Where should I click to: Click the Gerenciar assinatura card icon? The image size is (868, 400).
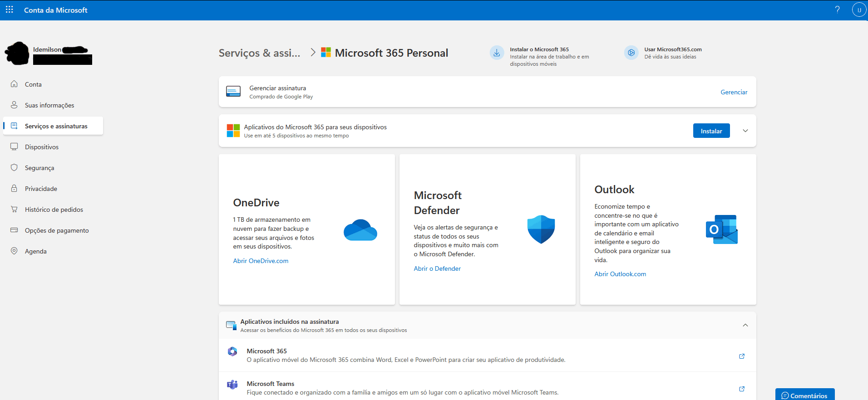233,92
